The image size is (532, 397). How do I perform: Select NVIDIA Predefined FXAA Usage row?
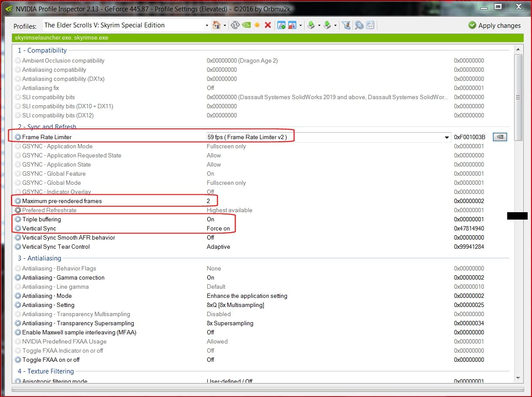(x=262, y=341)
